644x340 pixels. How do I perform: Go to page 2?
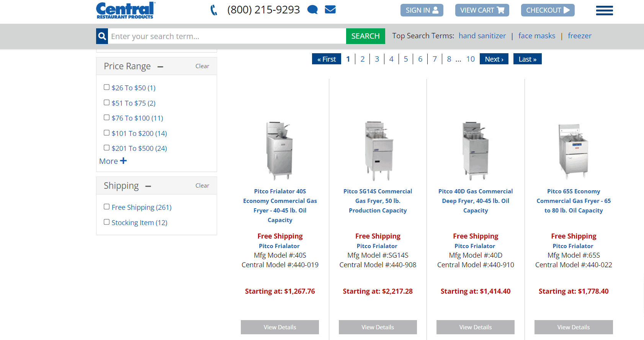click(x=362, y=59)
